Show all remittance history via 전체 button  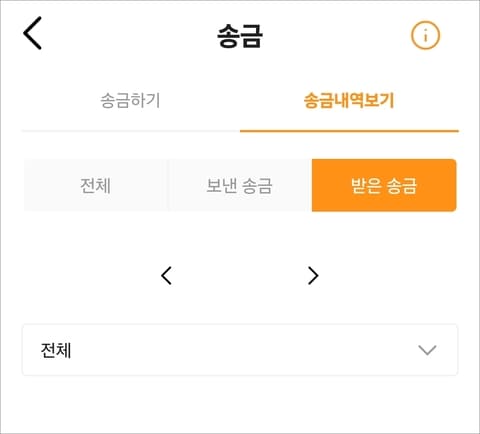click(x=95, y=185)
